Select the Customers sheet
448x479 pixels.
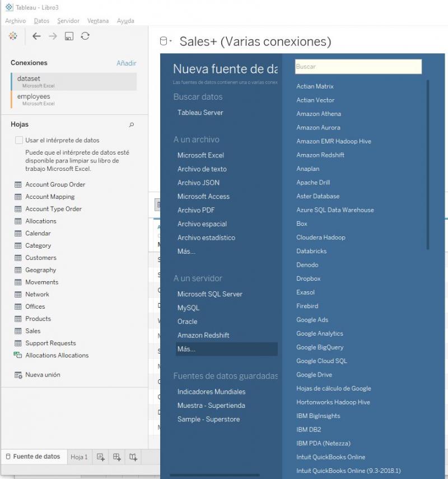click(x=41, y=258)
